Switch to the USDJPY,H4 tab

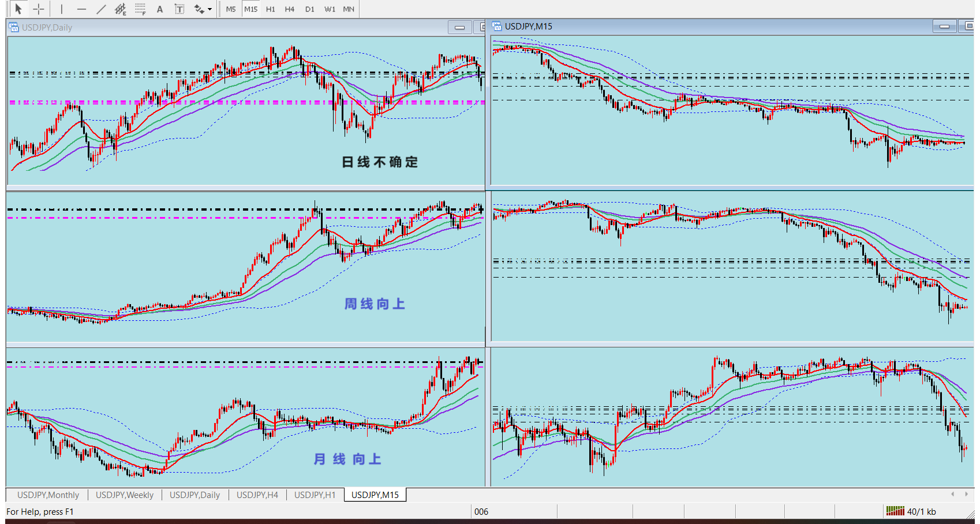click(257, 495)
